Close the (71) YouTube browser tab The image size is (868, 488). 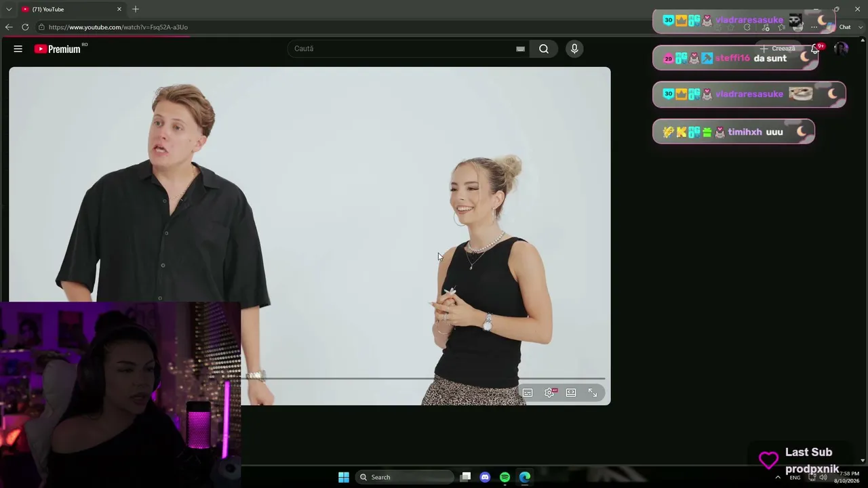pos(119,9)
